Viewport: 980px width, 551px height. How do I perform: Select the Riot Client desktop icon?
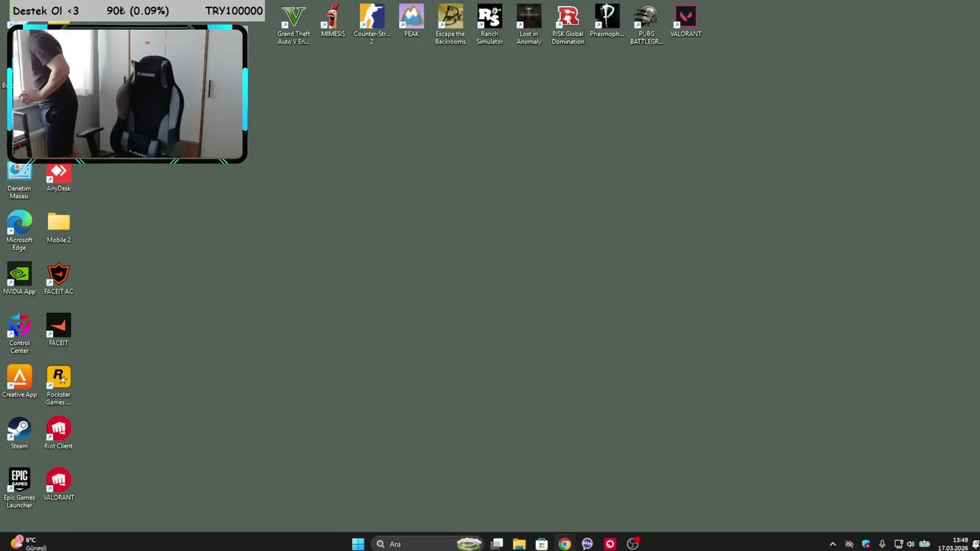point(58,433)
